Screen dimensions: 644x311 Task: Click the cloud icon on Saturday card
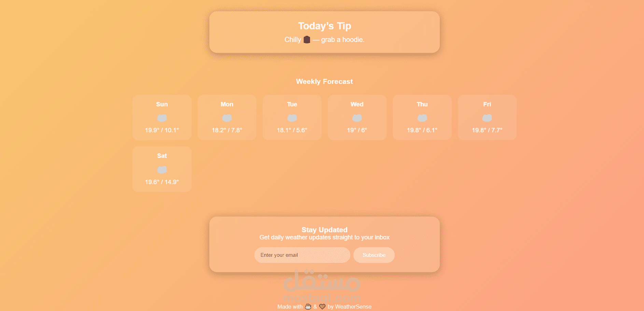162,169
